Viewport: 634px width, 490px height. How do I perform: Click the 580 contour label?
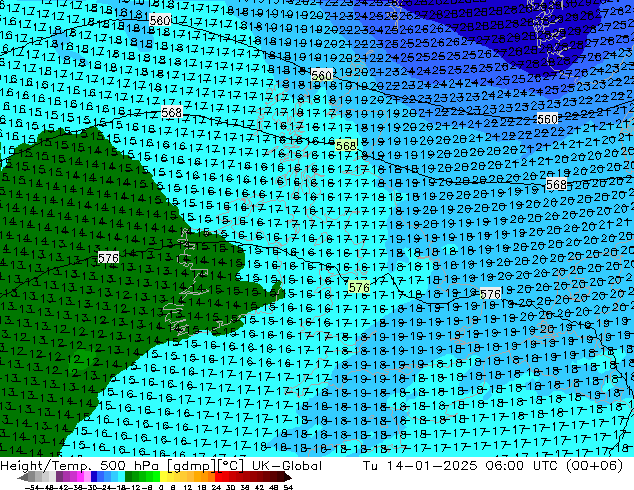coord(160,20)
